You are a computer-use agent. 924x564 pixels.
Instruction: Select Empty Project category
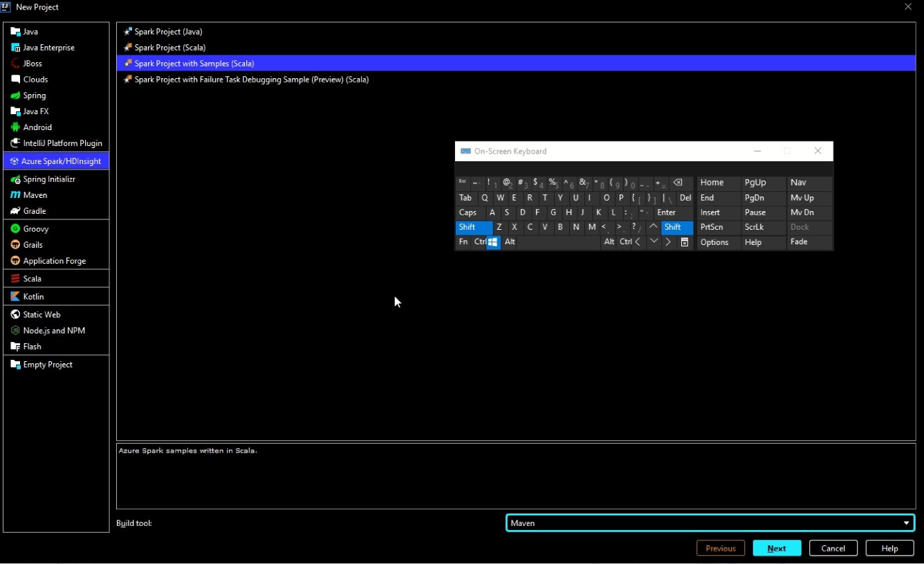tap(56, 365)
